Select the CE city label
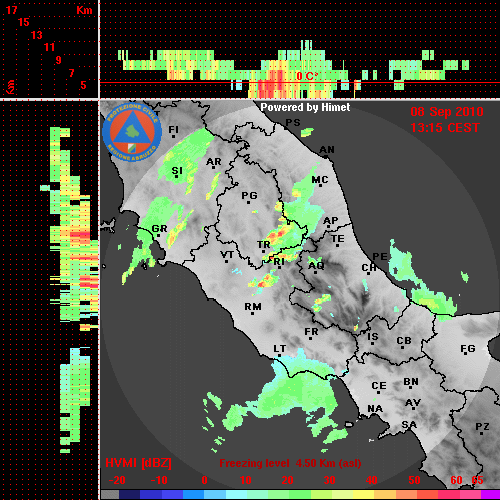 [x=379, y=386]
